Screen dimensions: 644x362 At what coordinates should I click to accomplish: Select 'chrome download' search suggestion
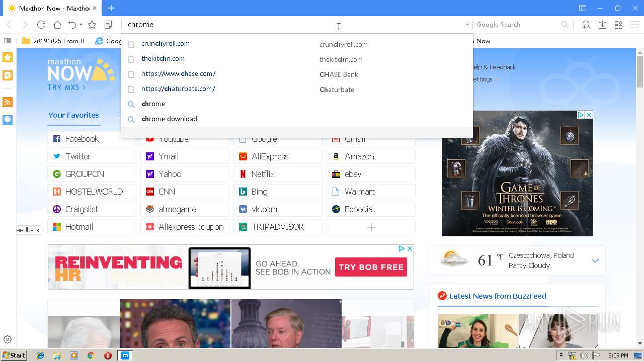[297, 119]
